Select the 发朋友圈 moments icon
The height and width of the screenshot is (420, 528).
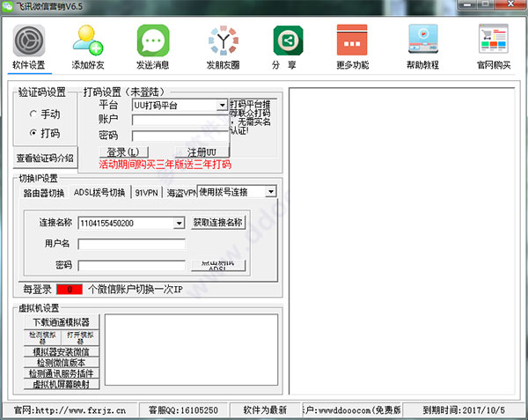coord(224,41)
